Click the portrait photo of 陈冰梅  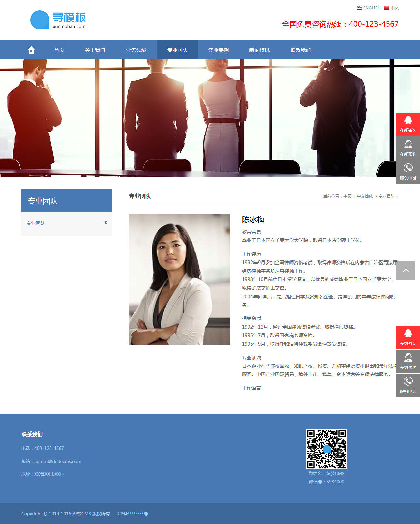click(180, 279)
